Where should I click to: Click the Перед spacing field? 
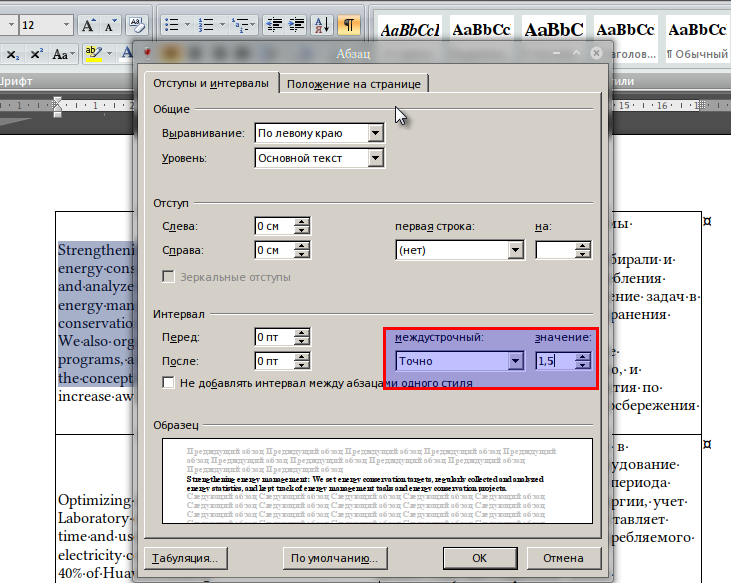(275, 337)
